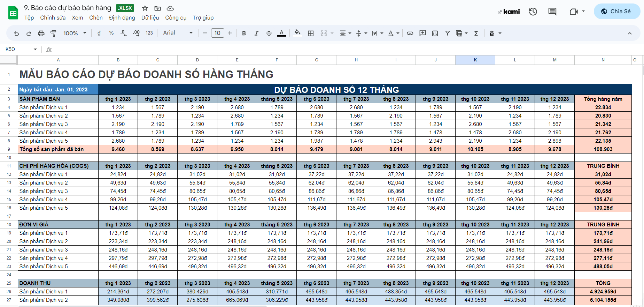Image resolution: width=644 pixels, height=307 pixels.
Task: Open text rotation dropdown
Action: point(394,33)
